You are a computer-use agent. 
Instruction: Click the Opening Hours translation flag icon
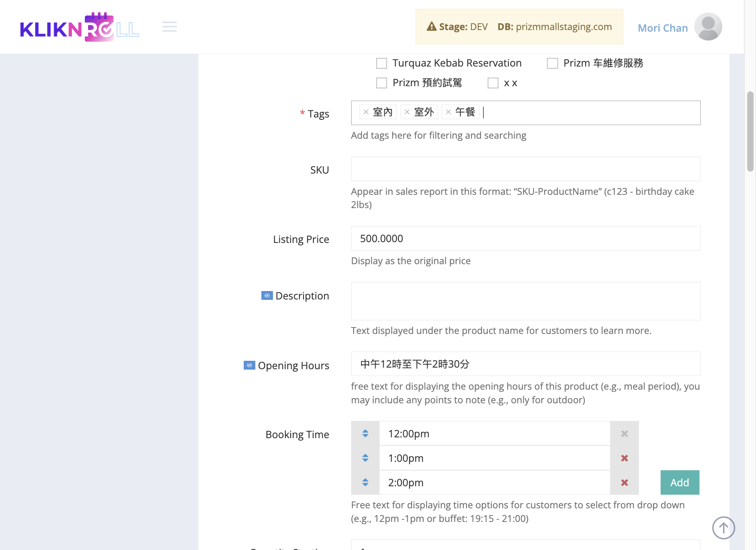coord(249,365)
